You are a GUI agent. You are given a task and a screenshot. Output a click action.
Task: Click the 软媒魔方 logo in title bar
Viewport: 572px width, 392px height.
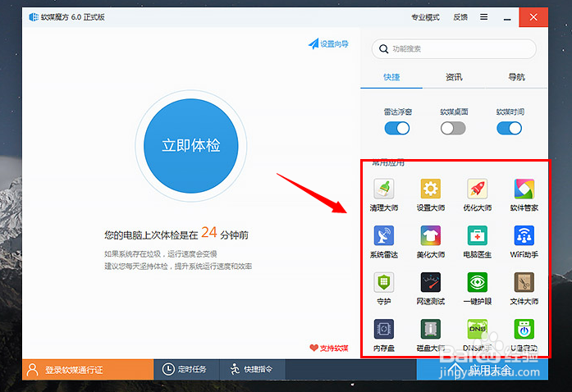[x=34, y=17]
